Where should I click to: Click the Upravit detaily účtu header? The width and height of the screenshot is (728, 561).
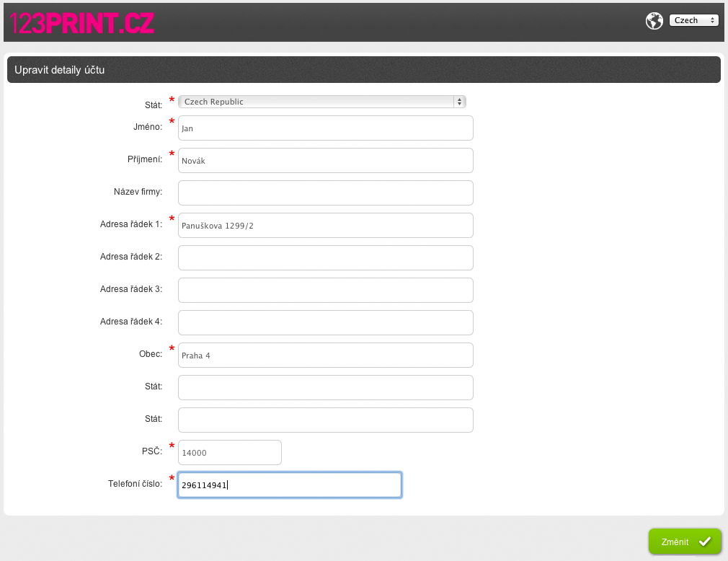[60, 70]
